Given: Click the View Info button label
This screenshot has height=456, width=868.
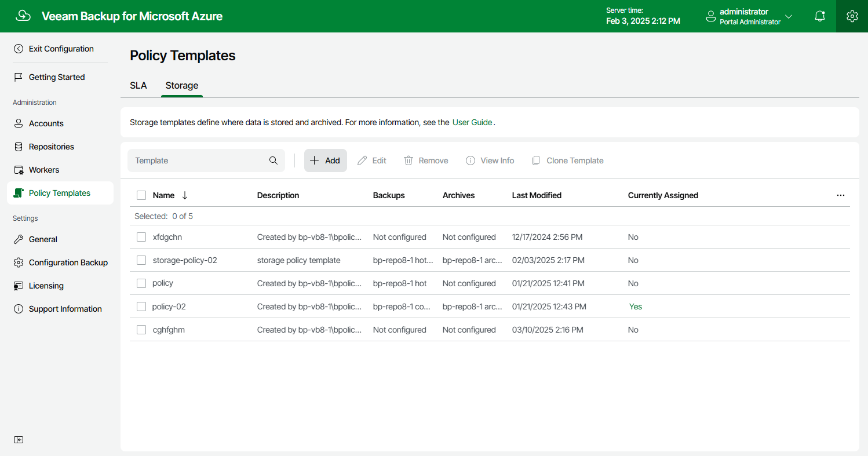Looking at the screenshot, I should click(497, 160).
